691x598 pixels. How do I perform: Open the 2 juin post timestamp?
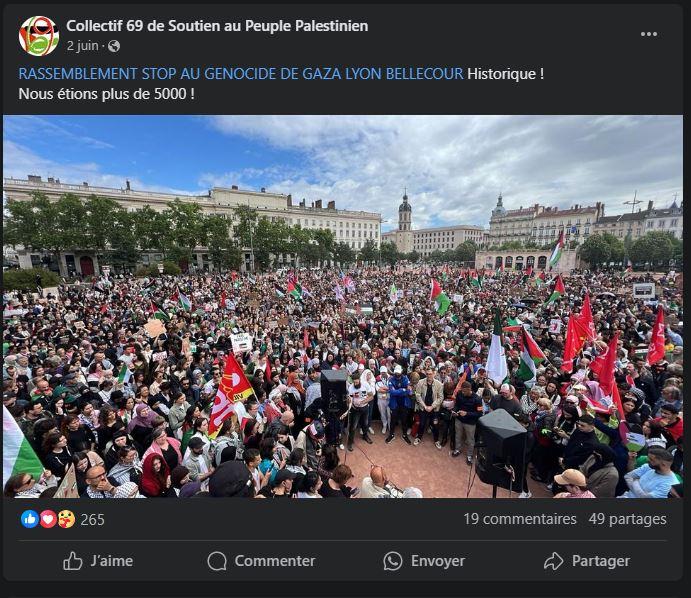click(x=82, y=46)
